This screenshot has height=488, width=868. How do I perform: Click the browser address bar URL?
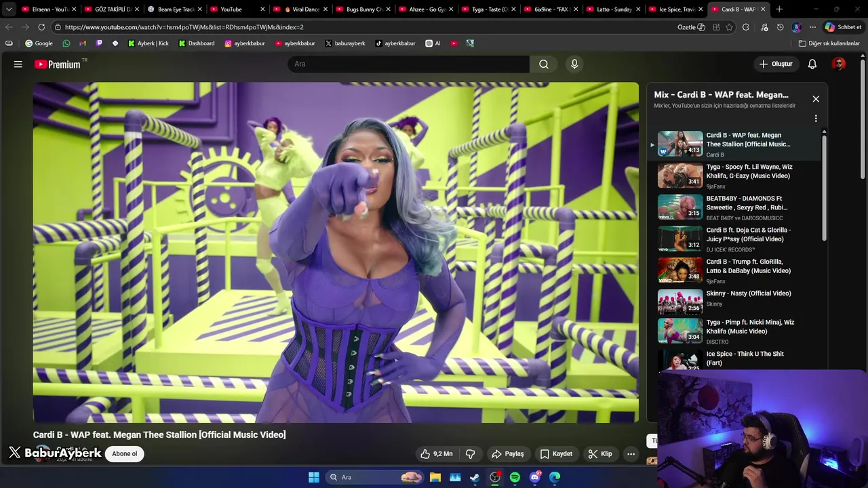pyautogui.click(x=184, y=27)
